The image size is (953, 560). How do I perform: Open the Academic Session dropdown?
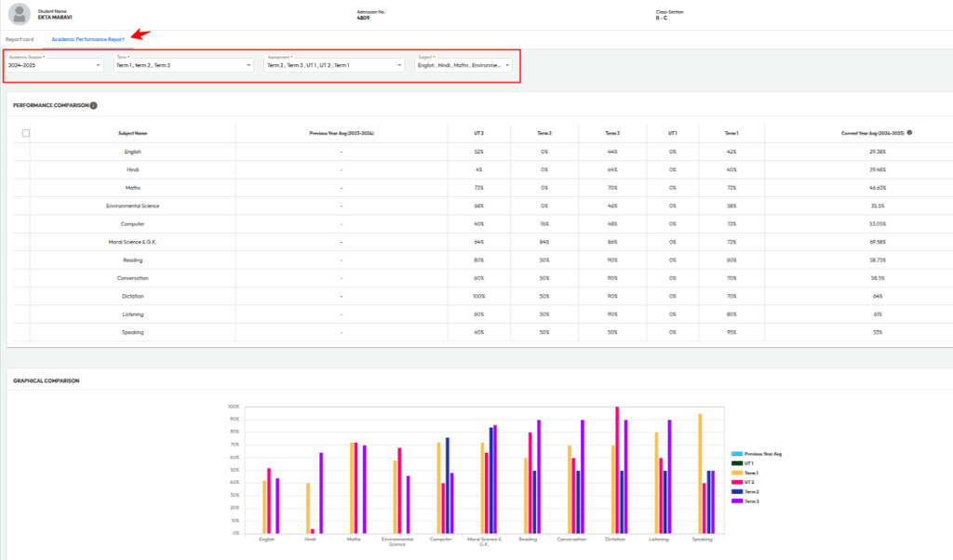coord(55,66)
